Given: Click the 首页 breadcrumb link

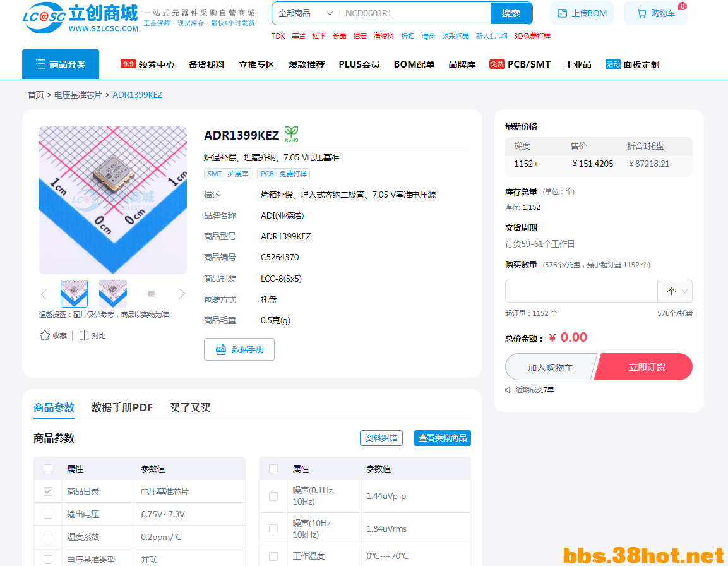Looking at the screenshot, I should (x=36, y=95).
